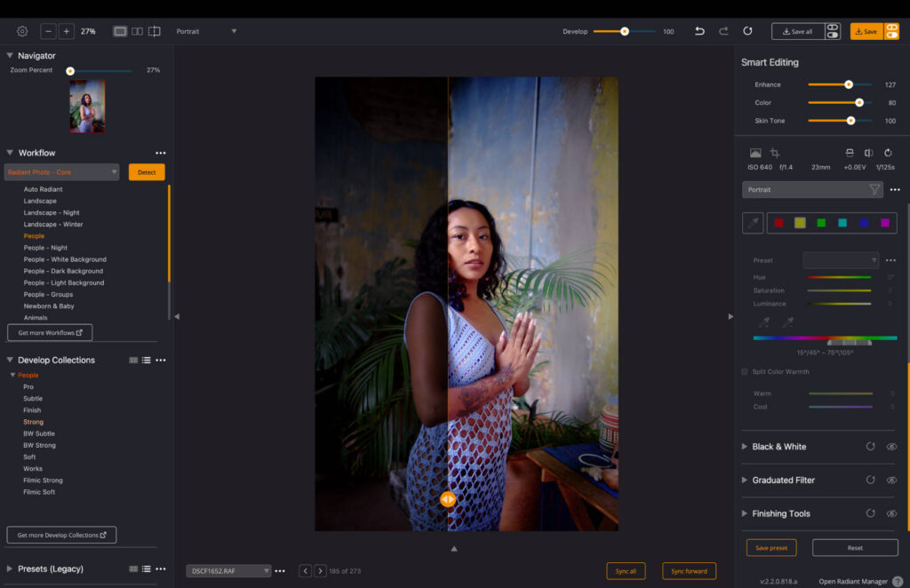Click the Open Radiant Manager link
Image resolution: width=910 pixels, height=588 pixels.
tap(853, 582)
